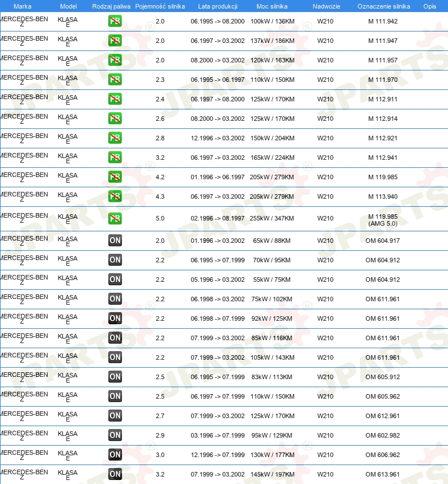This screenshot has height=484, width=448.
Task: Click production dates 12.1996 -> 07.1999
Action: 218,455
